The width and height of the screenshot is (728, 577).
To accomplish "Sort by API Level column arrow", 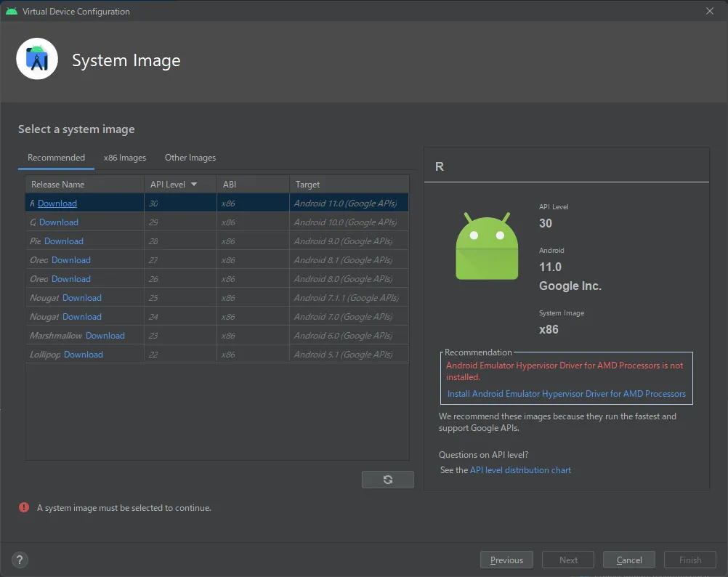I will point(194,185).
